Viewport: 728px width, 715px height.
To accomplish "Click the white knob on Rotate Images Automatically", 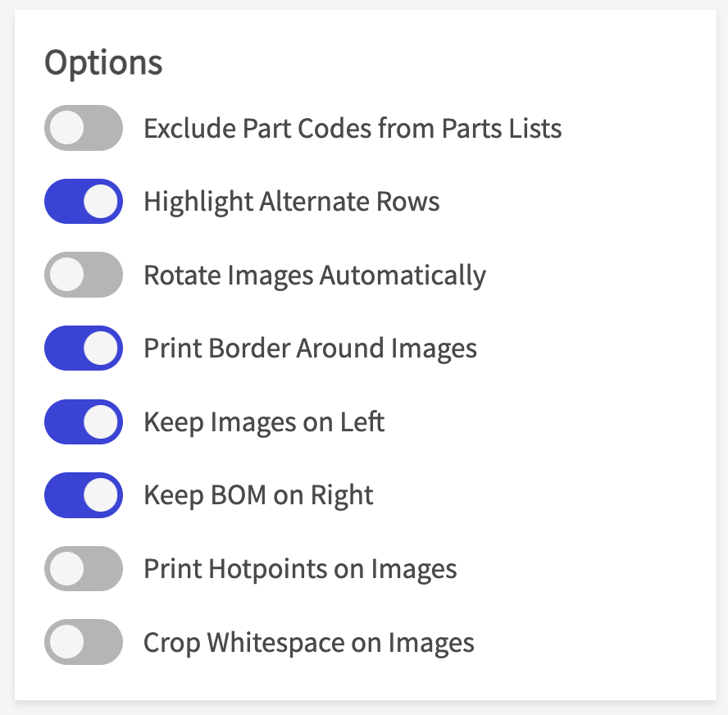I will [66, 275].
